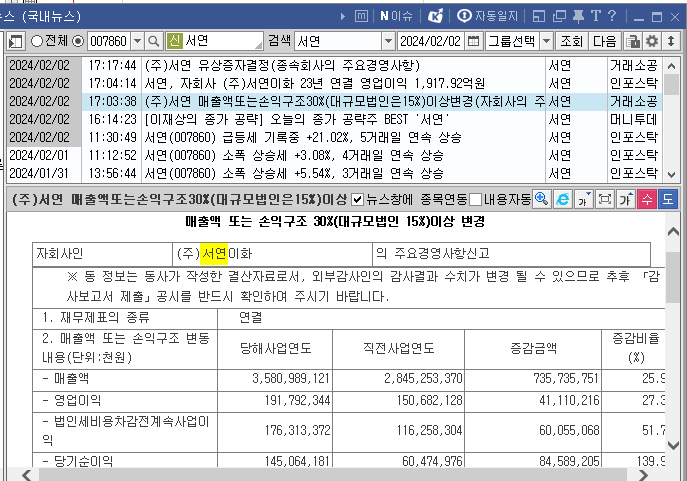Click the red 수 buy icon

click(647, 199)
